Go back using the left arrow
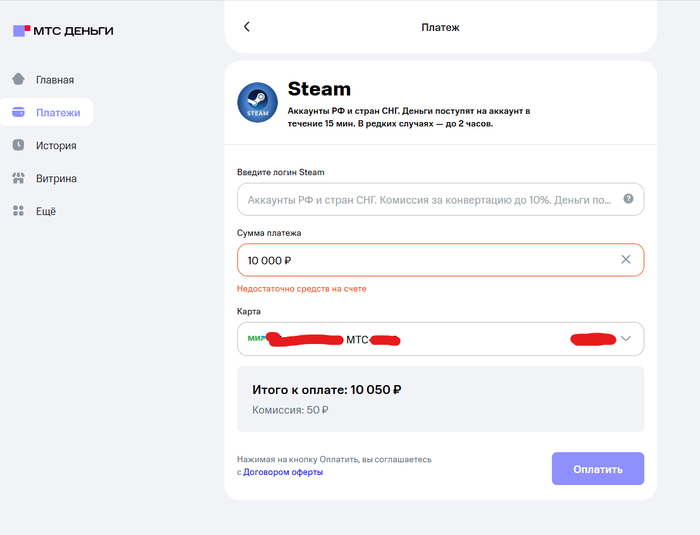This screenshot has height=535, width=700. 247,27
